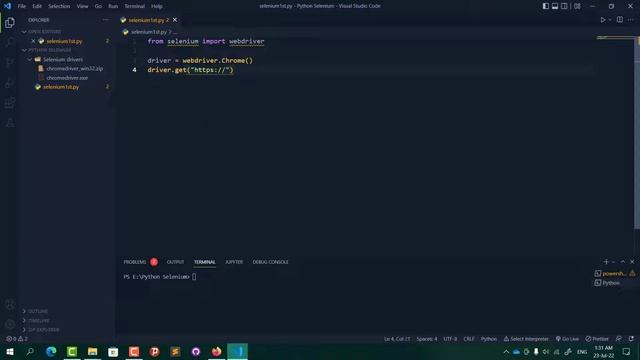Open the Accounts icon in activity bar
Image resolution: width=640 pixels, height=360 pixels.
pos(9,304)
